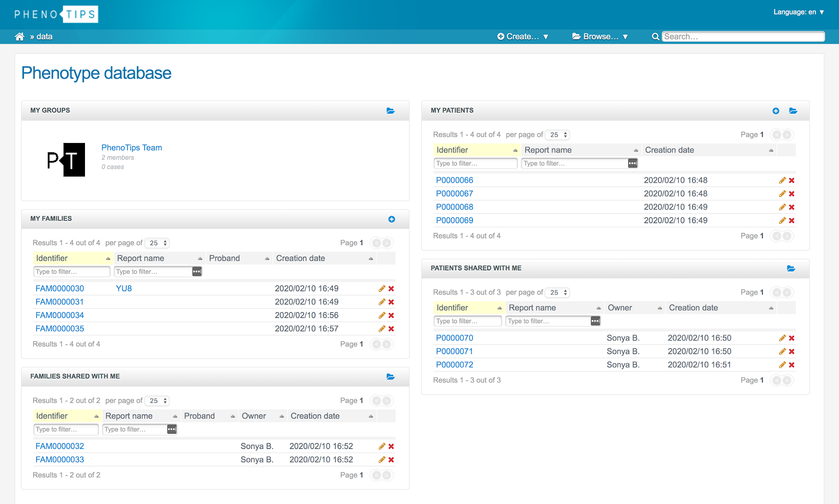Image resolution: width=839 pixels, height=504 pixels.
Task: Change per page count in Patients Shared With Me
Action: 558,292
